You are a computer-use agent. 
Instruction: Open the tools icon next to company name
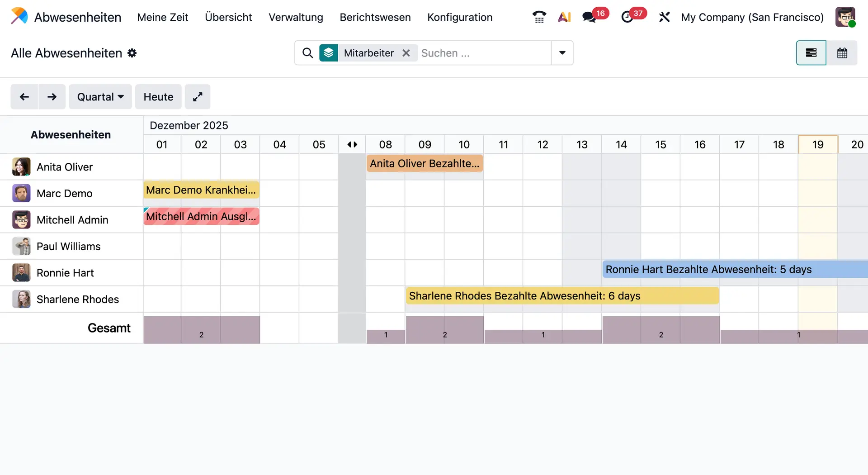(665, 16)
